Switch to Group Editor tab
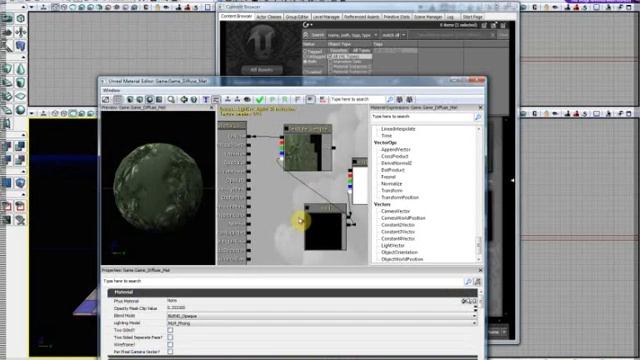 [297, 17]
